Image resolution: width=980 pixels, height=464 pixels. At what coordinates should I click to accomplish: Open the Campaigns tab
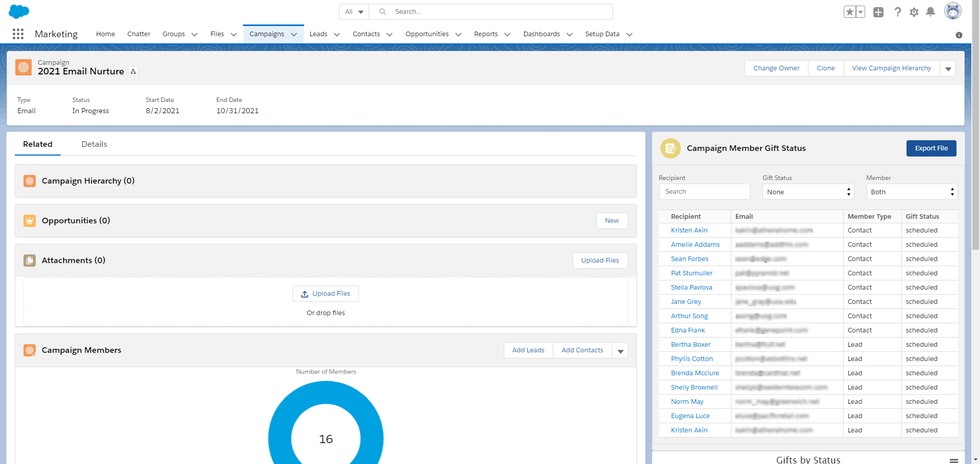coord(267,34)
